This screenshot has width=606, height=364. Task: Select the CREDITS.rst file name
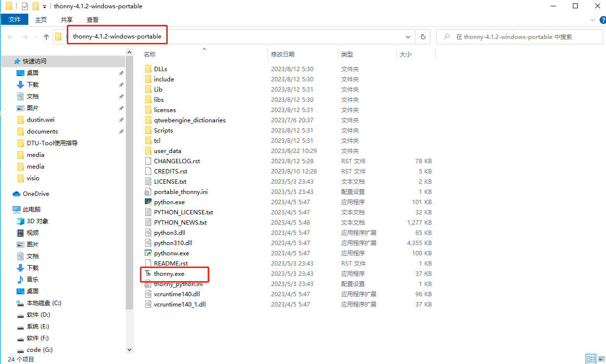coord(171,171)
